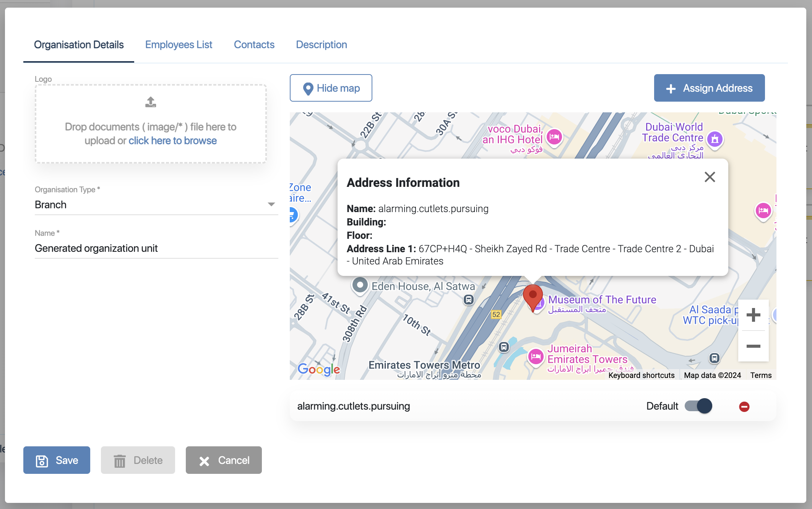Click the Dubai World Trade Centre marker icon
Screen dimensions: 812x509
715,139
